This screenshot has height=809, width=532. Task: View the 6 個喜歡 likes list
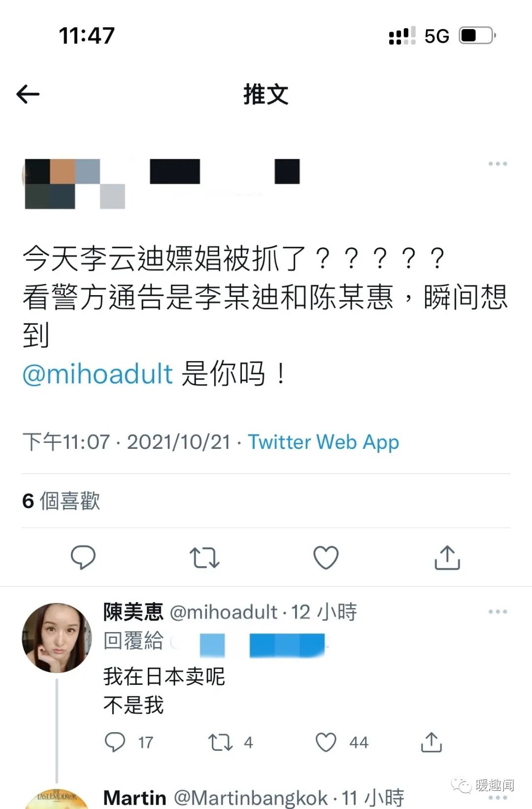click(x=61, y=501)
